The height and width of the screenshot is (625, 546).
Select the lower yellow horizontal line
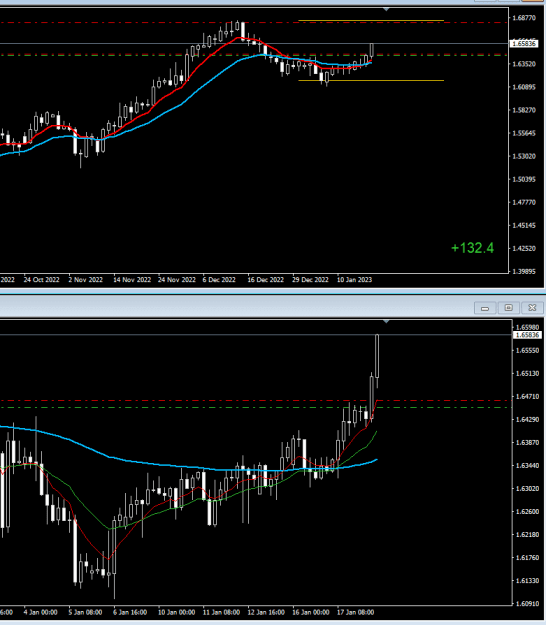[371, 81]
